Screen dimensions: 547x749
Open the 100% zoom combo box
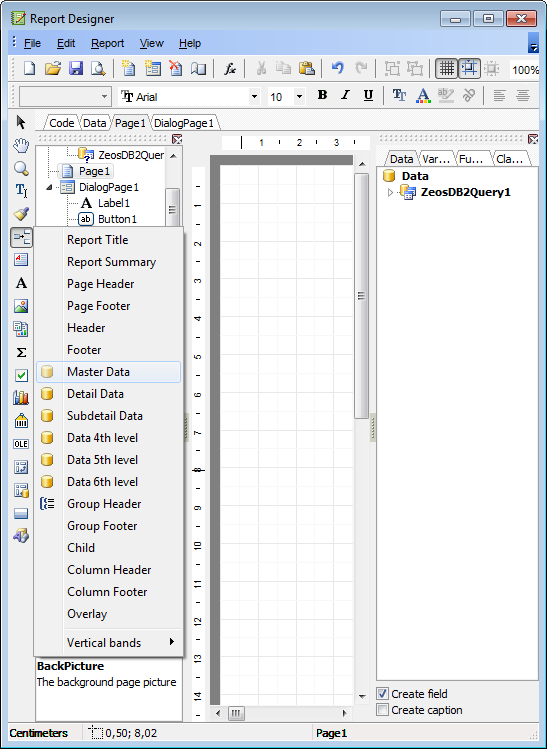coord(525,70)
